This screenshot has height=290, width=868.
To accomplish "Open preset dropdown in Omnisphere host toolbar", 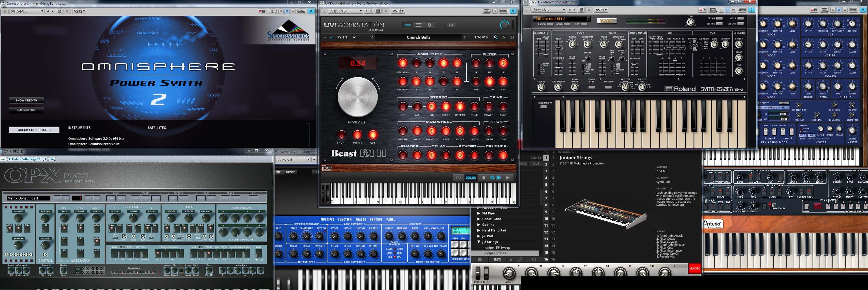I will point(42,11).
